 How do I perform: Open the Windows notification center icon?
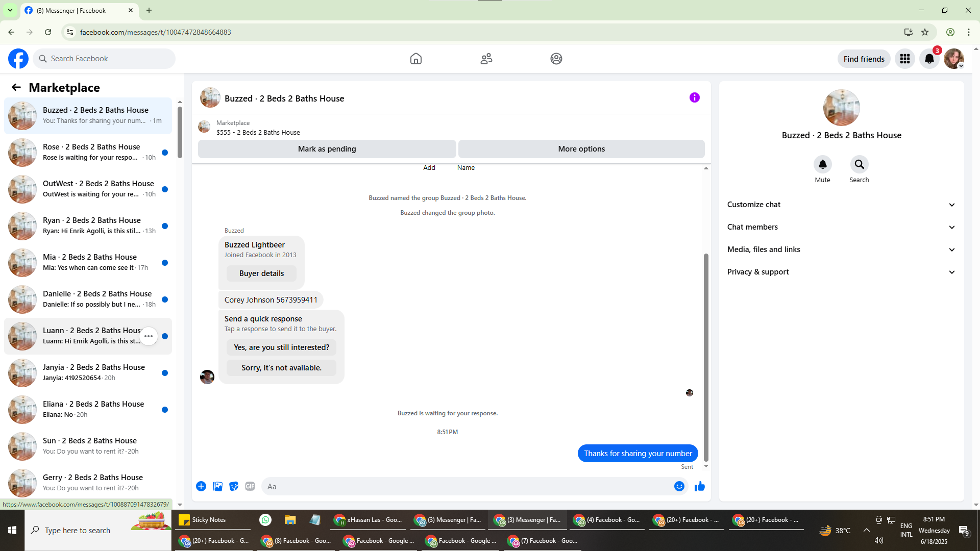pyautogui.click(x=964, y=531)
